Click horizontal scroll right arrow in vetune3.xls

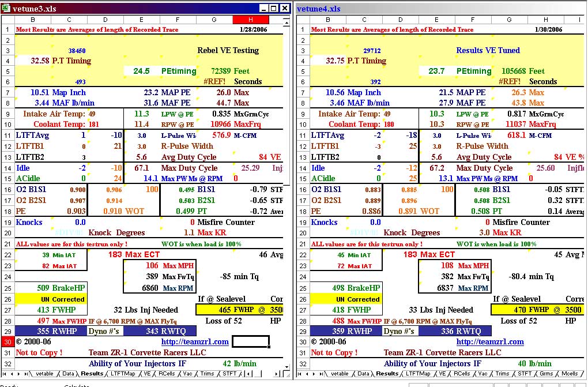(277, 374)
